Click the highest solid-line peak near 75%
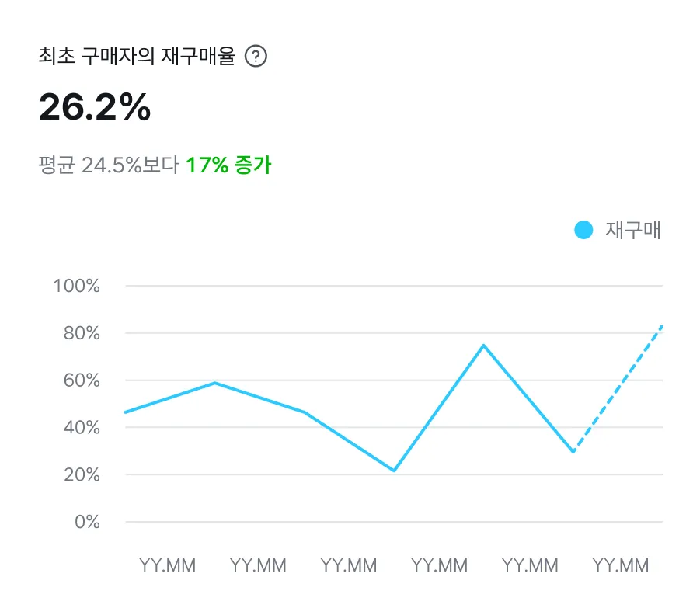This screenshot has width=700, height=615. point(483,345)
